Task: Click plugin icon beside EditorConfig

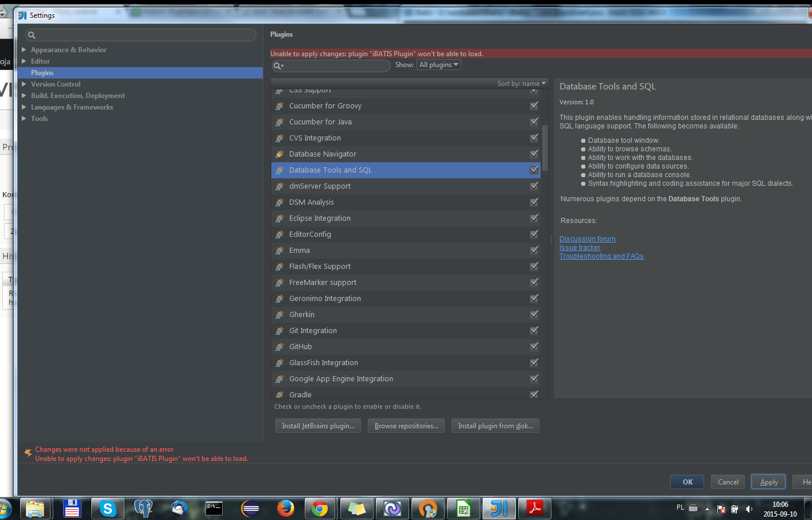Action: (279, 234)
